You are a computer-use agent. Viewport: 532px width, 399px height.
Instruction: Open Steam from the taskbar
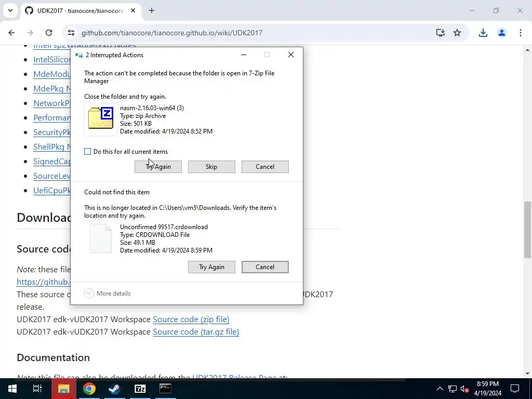pyautogui.click(x=114, y=389)
